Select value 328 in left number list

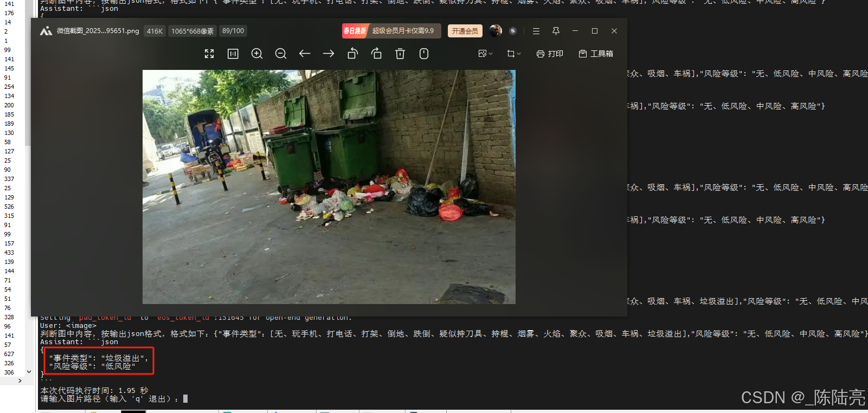[9, 317]
